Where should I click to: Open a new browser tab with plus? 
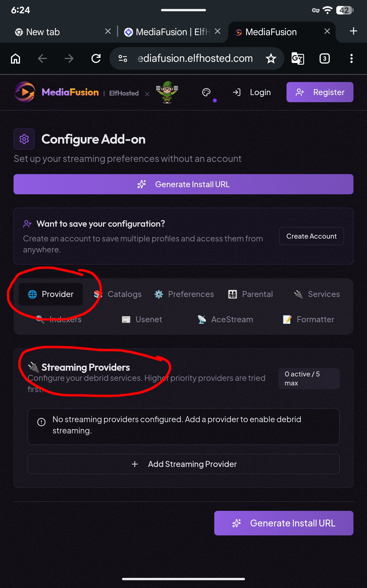353,31
